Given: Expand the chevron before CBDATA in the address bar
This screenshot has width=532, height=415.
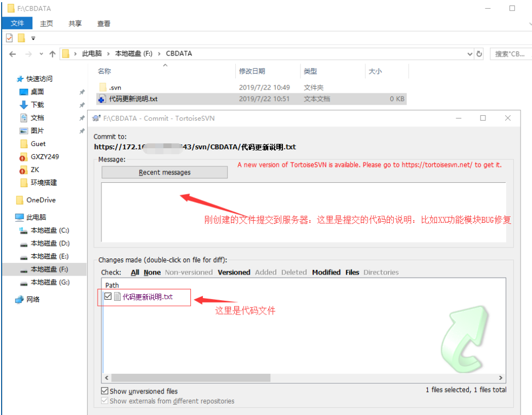Looking at the screenshot, I should (159, 54).
